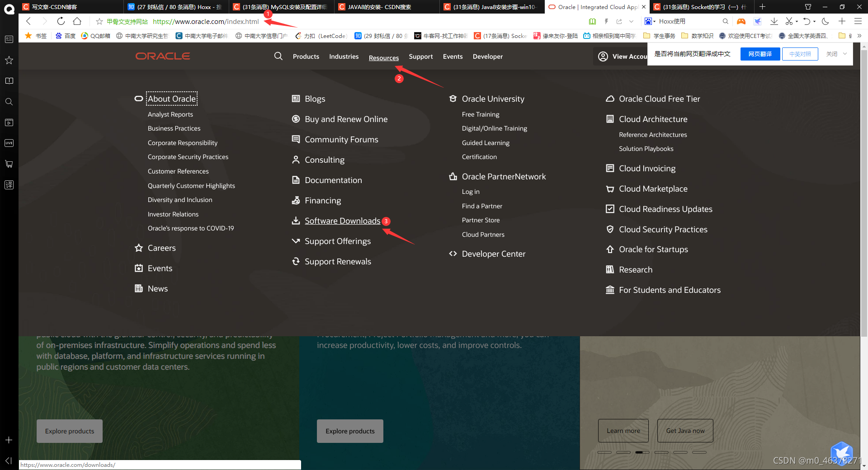Click the left Explore products button
Image resolution: width=868 pixels, height=470 pixels.
click(70, 431)
